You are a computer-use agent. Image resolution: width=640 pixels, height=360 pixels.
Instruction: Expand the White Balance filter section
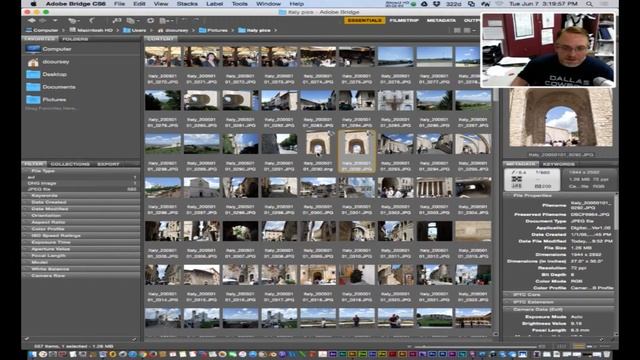pyautogui.click(x=81, y=269)
